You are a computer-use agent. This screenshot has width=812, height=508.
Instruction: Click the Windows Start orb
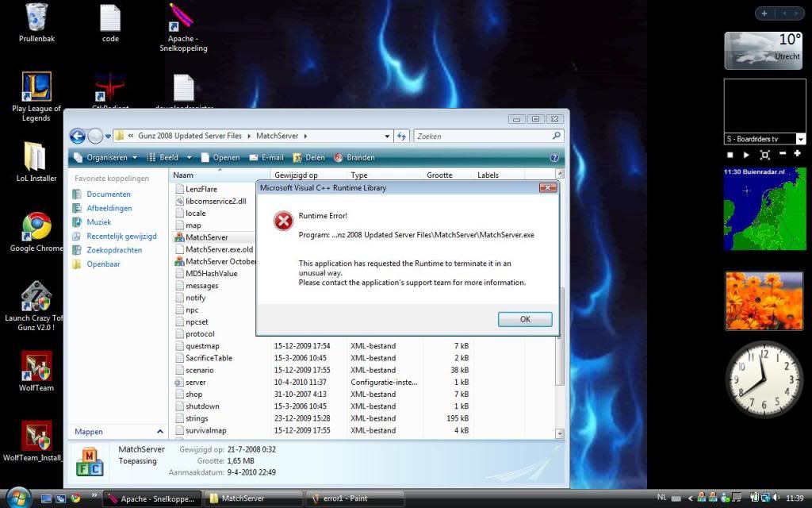coord(17,498)
